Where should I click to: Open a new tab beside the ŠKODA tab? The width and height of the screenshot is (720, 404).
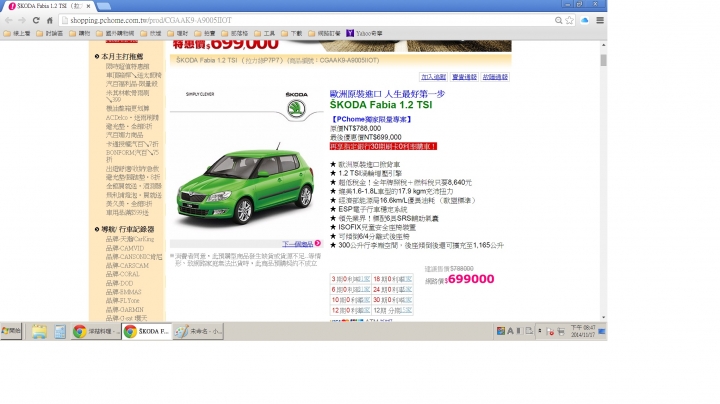click(104, 6)
